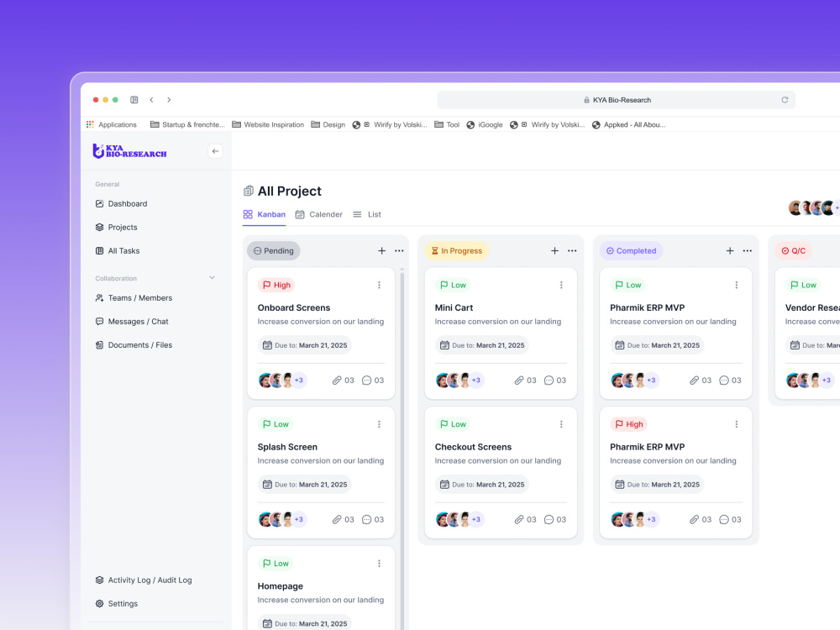Click Low priority tag on Vendor Research card
The height and width of the screenshot is (630, 840).
803,285
